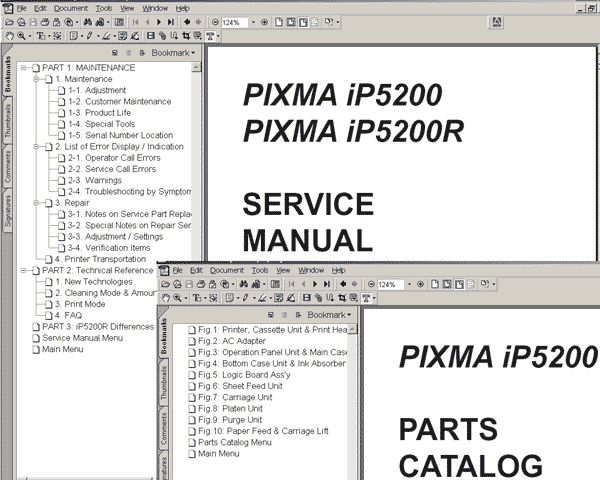Screen dimensions: 600x480
Task: Select TouchUp Text tool in Service Manual window
Action: click(210, 36)
